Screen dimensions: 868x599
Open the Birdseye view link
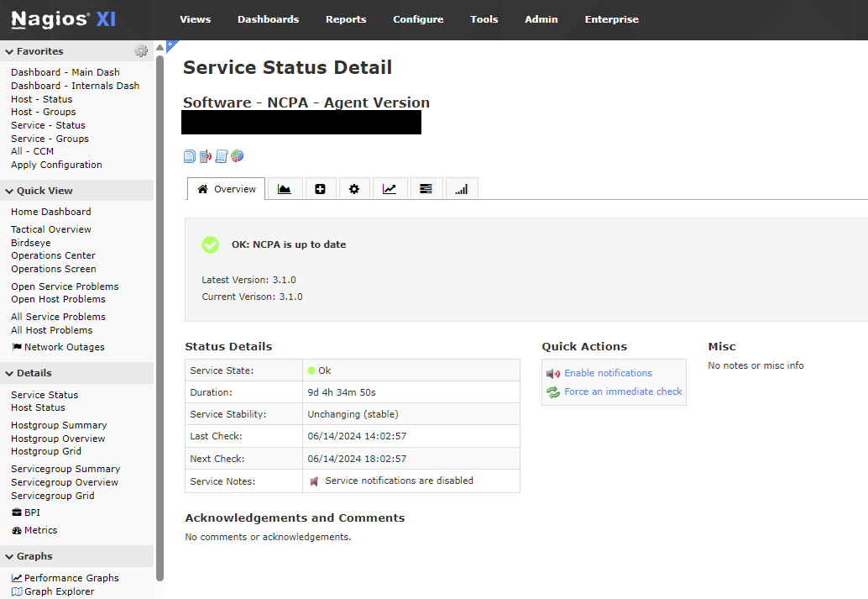[x=31, y=243]
